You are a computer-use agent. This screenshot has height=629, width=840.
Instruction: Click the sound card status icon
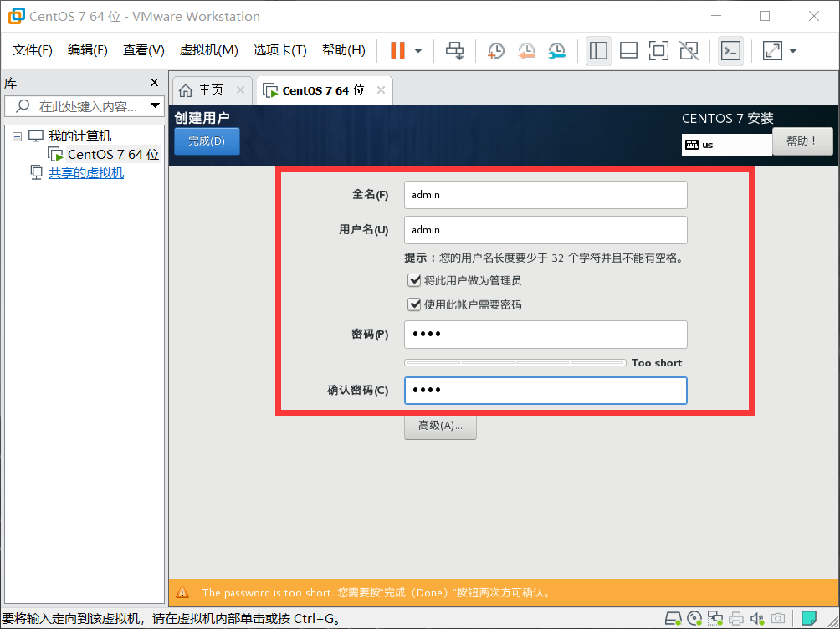[757, 619]
